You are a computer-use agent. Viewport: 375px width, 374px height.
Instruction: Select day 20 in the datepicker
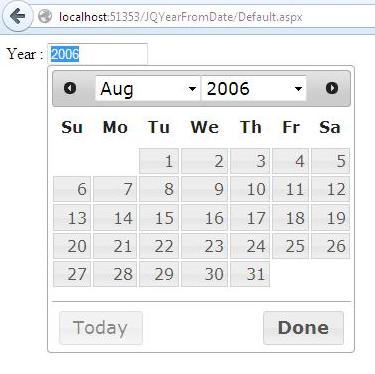(72, 246)
